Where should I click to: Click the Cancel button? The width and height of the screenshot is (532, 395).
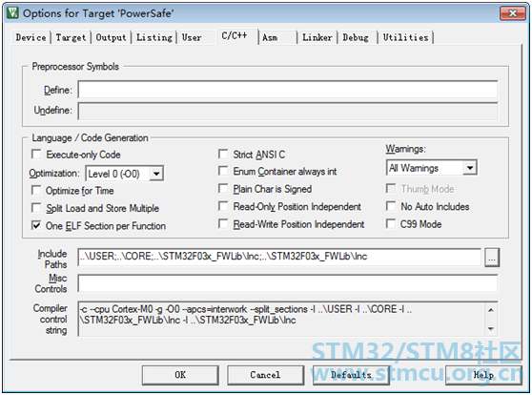[x=265, y=375]
